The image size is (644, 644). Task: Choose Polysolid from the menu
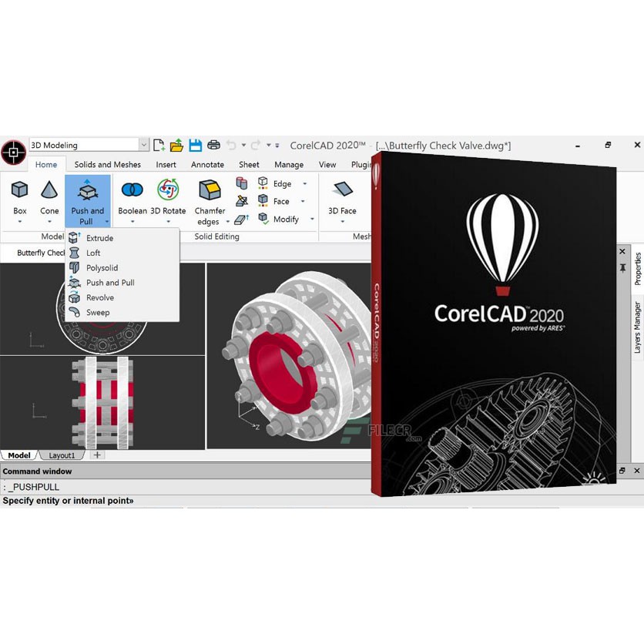coord(102,267)
